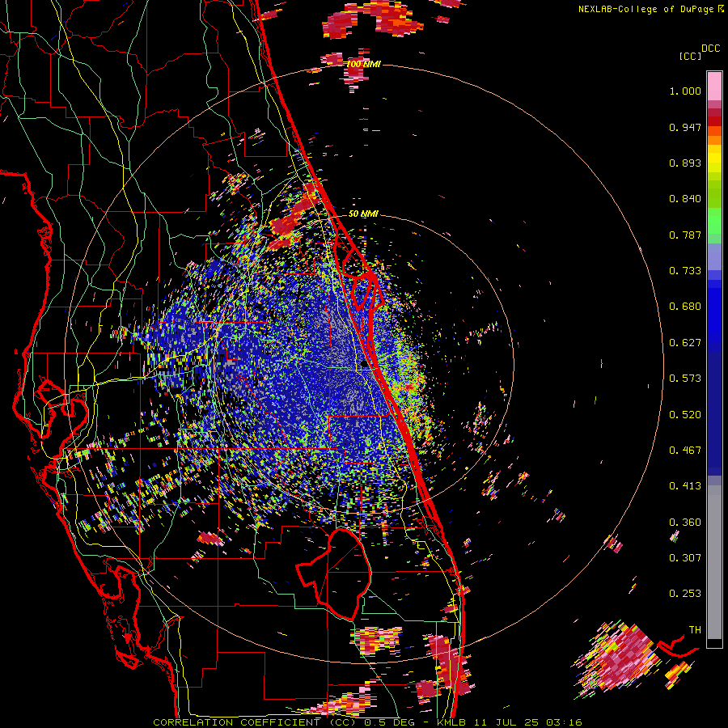Click the 03:16 timestamp
Viewport: 728px width, 728px height.
point(564,722)
